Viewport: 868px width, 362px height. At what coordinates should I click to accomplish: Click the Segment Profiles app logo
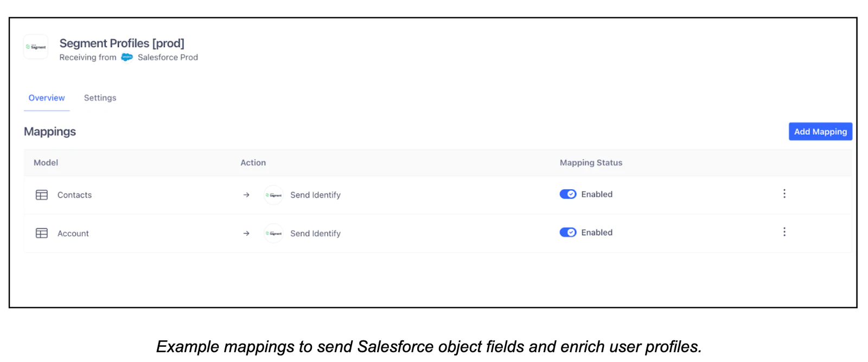tap(35, 47)
